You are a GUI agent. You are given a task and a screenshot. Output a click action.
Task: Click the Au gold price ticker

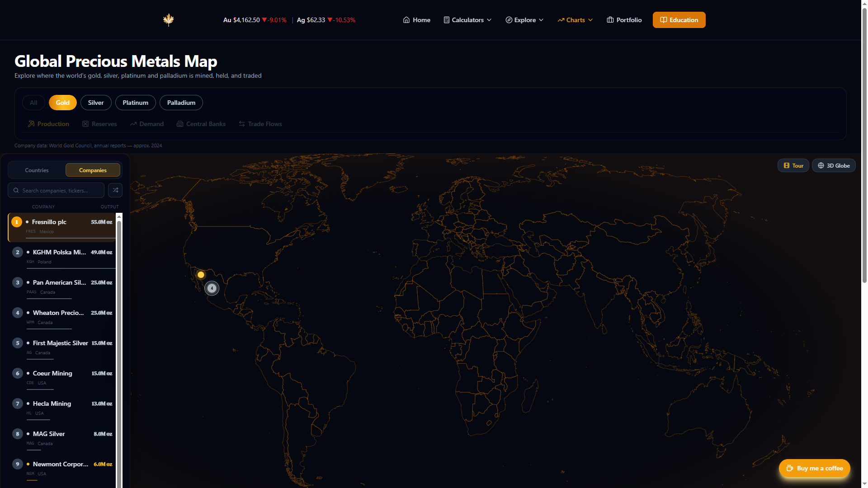pos(255,20)
